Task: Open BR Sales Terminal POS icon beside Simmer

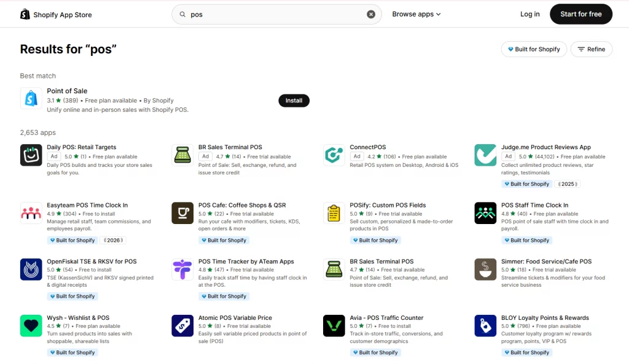Action: click(x=334, y=269)
